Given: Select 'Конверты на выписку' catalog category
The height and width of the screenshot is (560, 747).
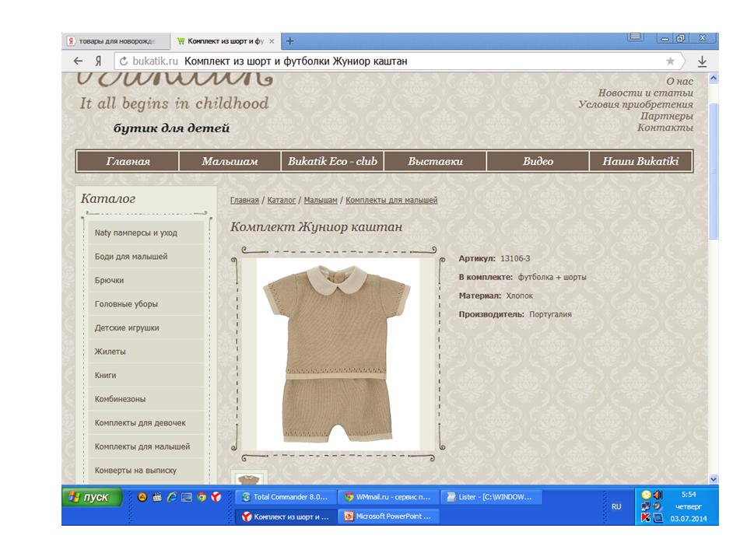Looking at the screenshot, I should 146,470.
